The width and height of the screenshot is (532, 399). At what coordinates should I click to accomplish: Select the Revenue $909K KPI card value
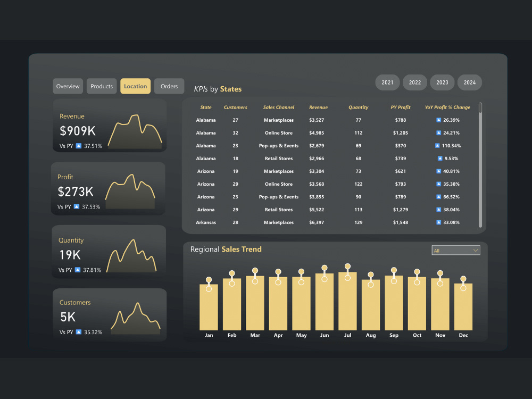tap(78, 131)
